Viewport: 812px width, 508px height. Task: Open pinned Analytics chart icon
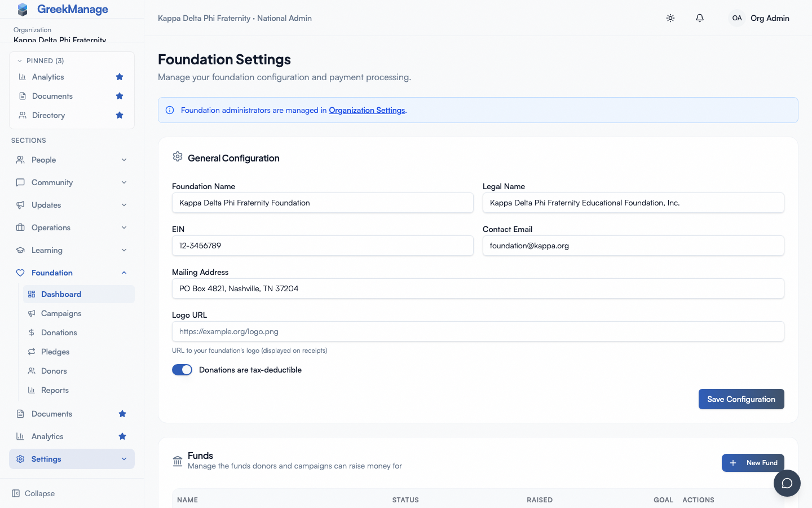(x=23, y=77)
